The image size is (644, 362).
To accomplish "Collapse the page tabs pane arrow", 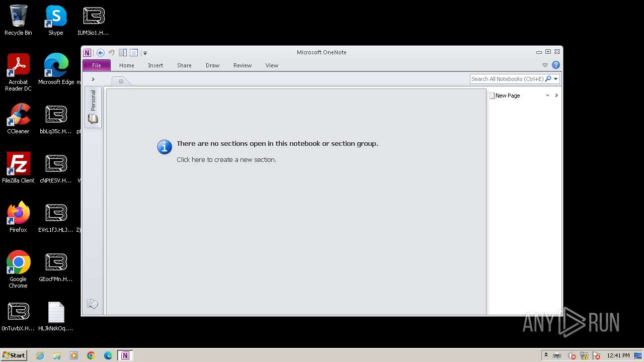I will click(x=556, y=96).
